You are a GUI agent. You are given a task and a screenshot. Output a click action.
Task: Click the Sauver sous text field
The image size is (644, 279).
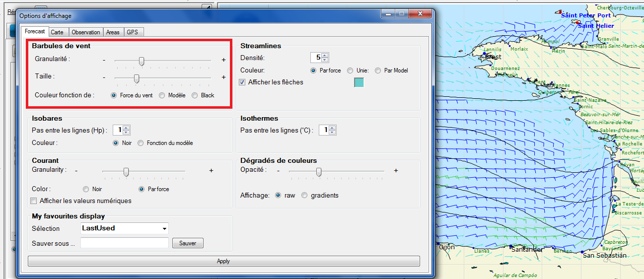tap(124, 243)
